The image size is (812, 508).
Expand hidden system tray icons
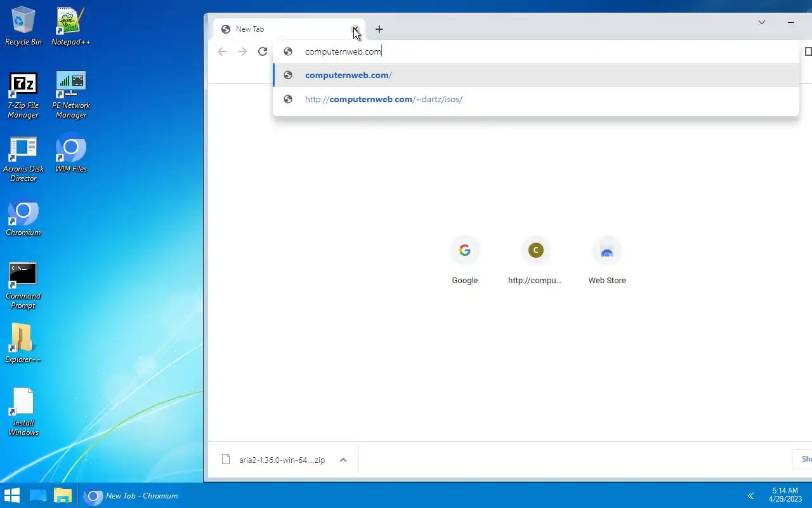click(750, 496)
